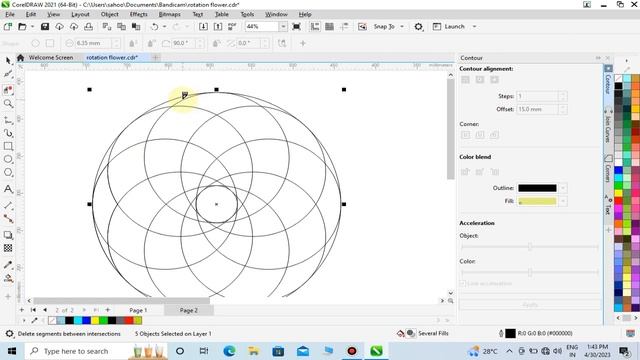Open the Options gear icon
Screen dimensions: 640x360
418,27
